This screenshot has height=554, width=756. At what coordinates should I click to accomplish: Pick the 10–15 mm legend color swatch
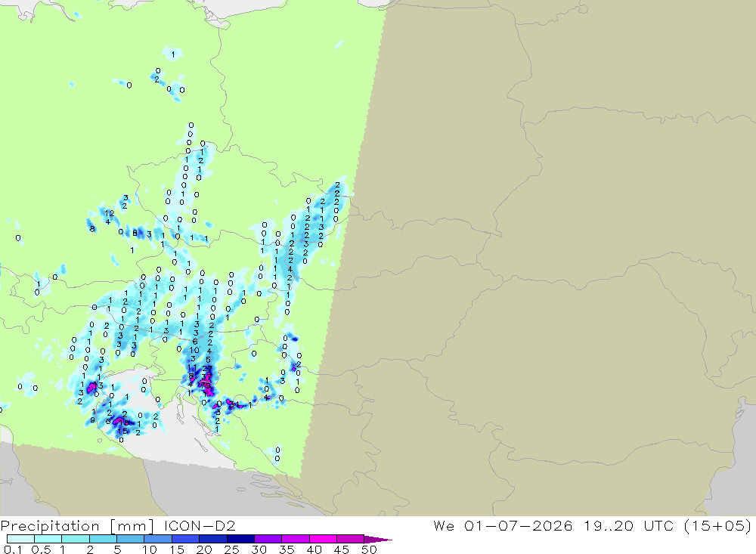coord(158,539)
